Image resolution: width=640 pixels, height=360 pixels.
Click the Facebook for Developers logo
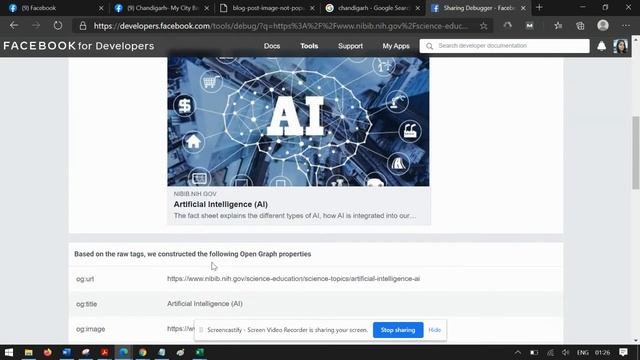click(79, 46)
